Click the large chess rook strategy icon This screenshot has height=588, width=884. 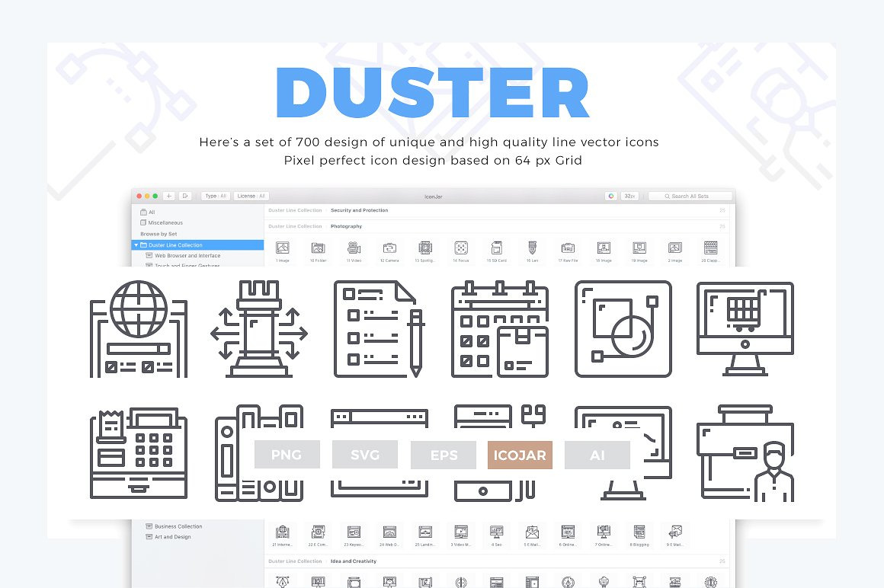[259, 329]
